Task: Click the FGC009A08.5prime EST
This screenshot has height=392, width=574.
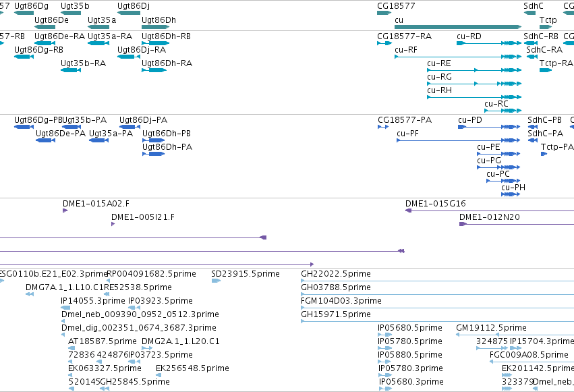Action: pyautogui.click(x=532, y=362)
